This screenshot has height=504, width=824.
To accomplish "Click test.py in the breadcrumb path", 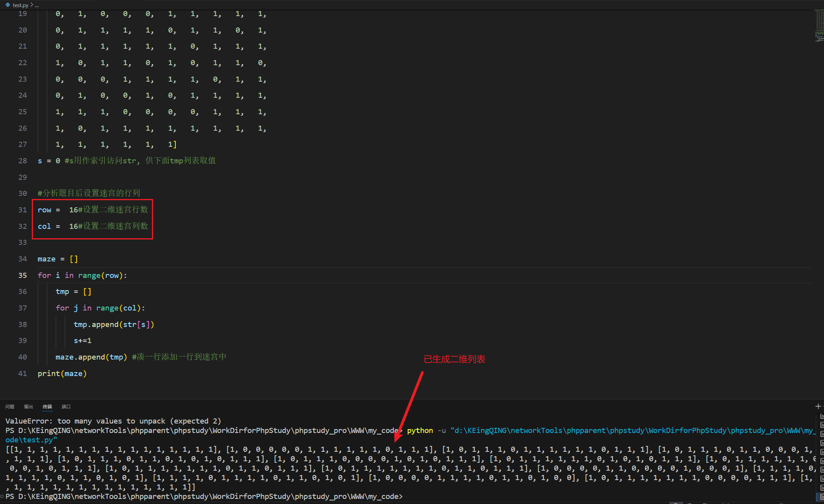I will click(20, 5).
